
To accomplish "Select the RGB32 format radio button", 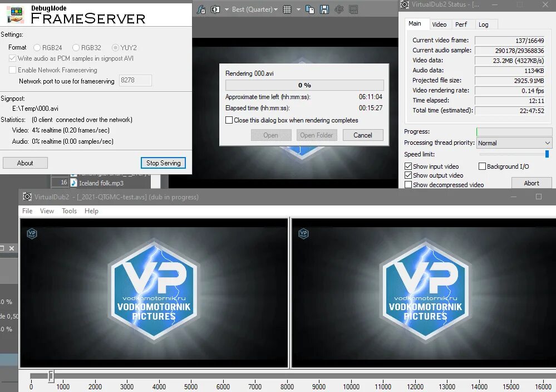I will pos(76,47).
